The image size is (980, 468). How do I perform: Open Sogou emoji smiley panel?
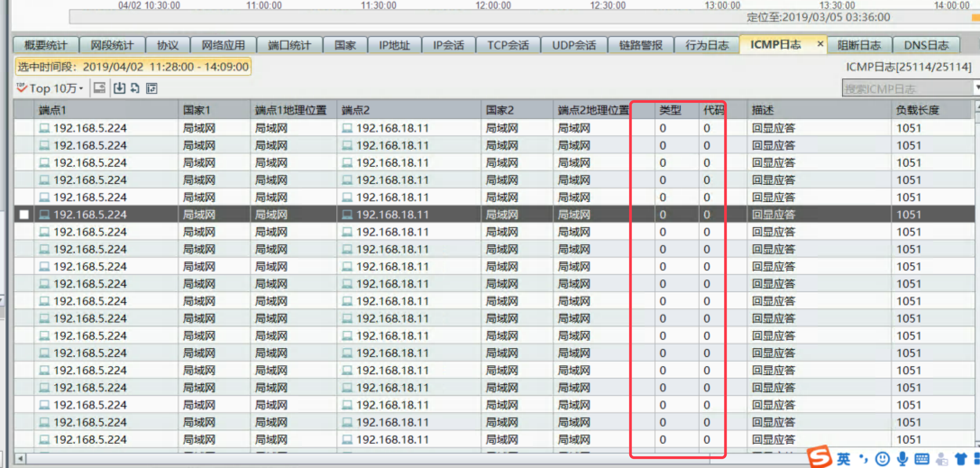tap(882, 459)
